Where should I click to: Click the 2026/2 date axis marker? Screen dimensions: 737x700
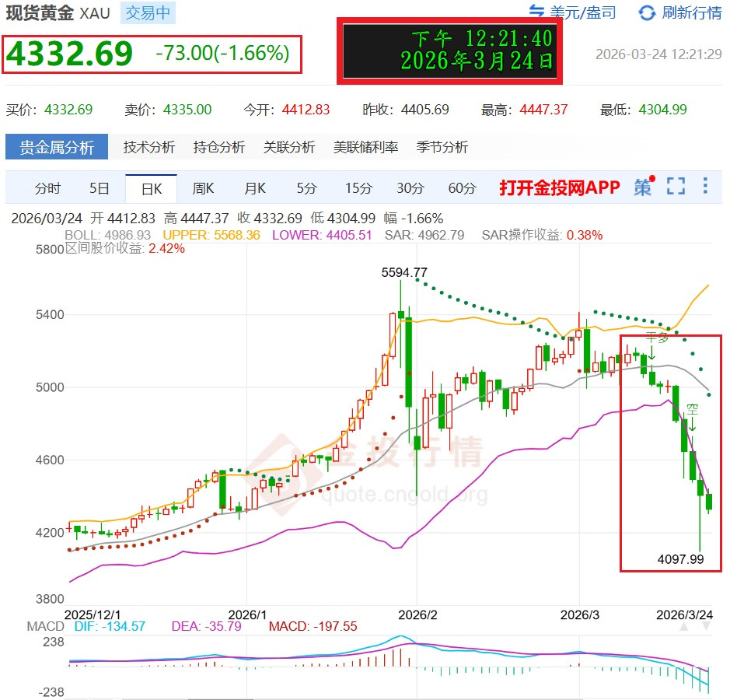click(417, 615)
